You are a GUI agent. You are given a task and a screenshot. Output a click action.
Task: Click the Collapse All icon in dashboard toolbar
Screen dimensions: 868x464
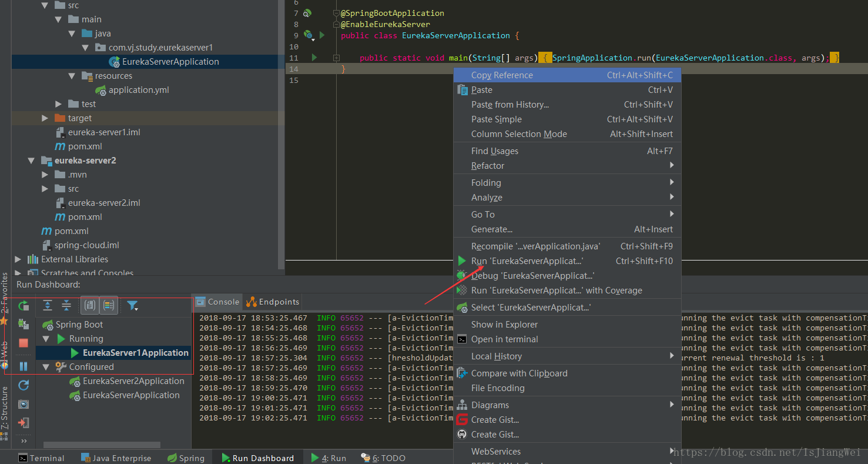(x=66, y=305)
